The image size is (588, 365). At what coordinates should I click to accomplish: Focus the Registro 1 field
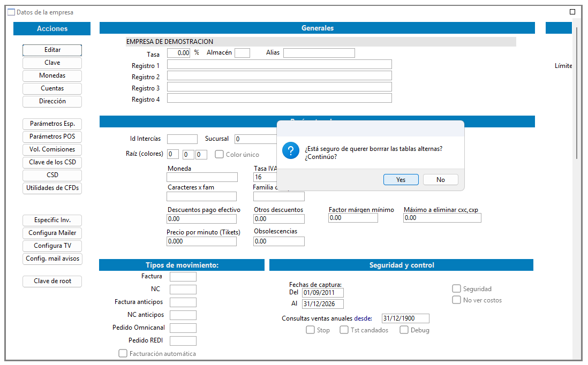[x=280, y=64]
